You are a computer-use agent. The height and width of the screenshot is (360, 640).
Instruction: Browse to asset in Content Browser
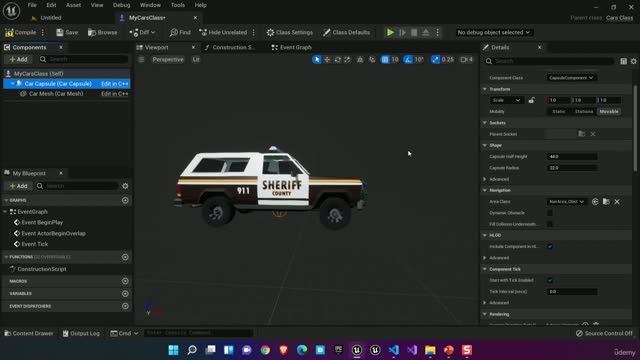pos(102,32)
